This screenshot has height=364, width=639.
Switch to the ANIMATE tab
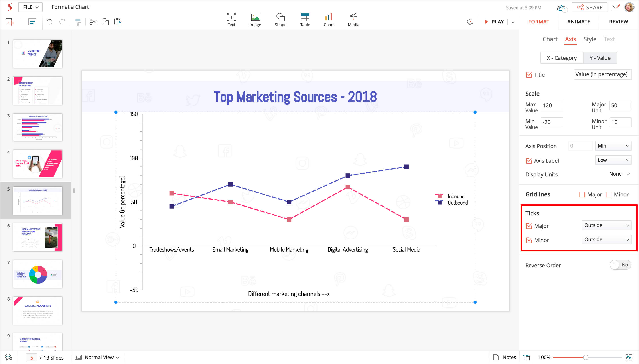[578, 22]
